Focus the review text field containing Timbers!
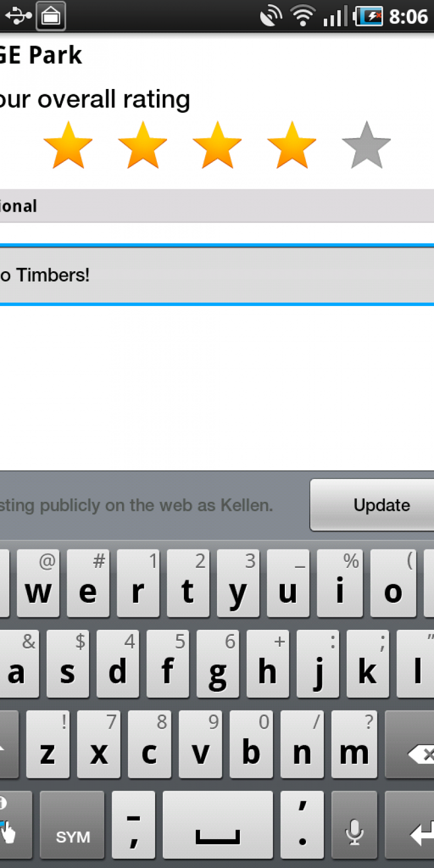This screenshot has height=868, width=434. [217, 275]
